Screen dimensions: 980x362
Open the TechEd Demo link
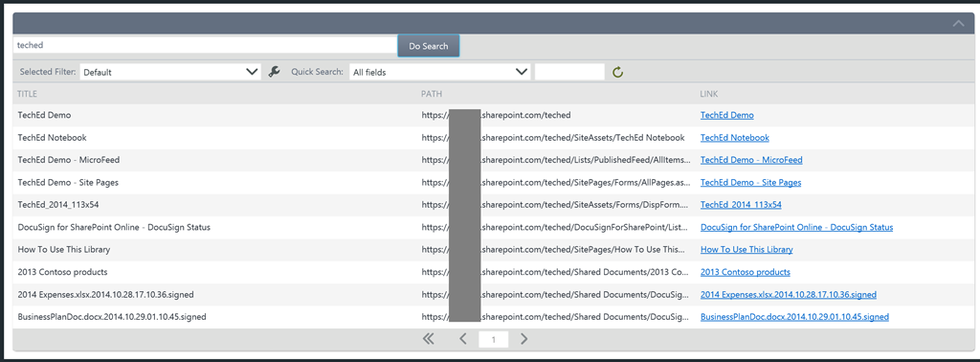click(727, 115)
